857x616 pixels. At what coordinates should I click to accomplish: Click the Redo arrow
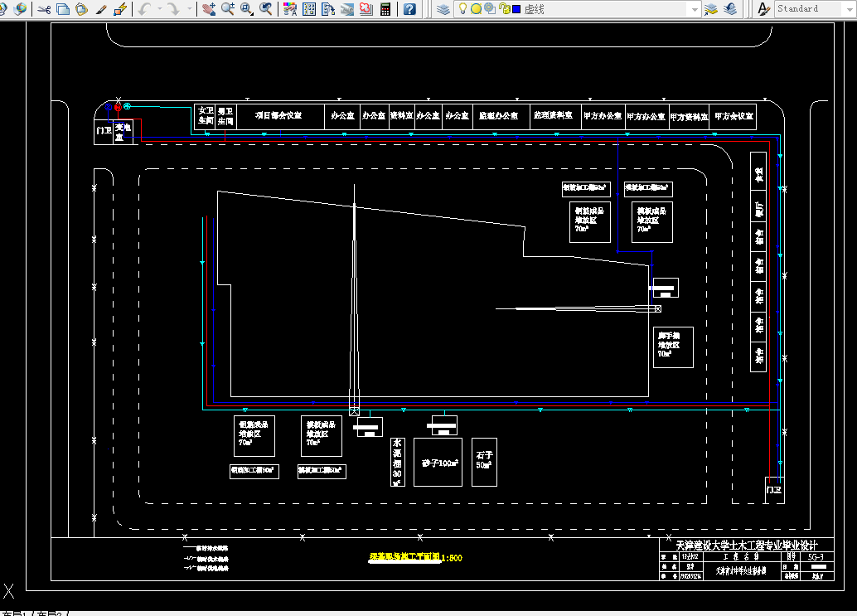[173, 9]
